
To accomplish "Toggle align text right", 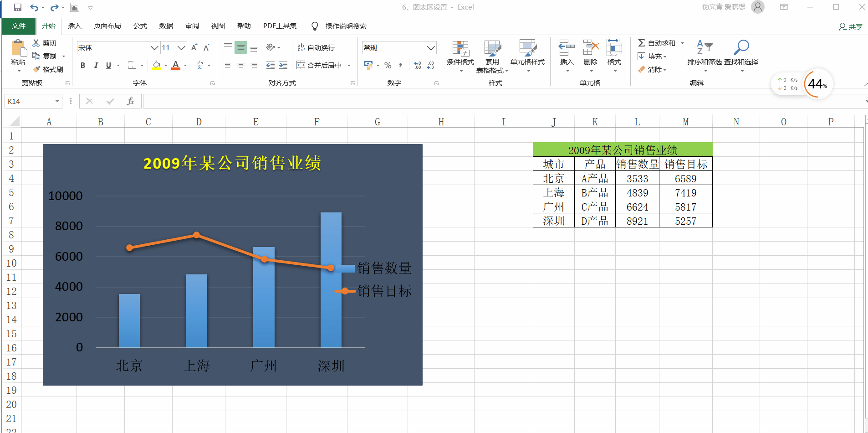I will 254,65.
